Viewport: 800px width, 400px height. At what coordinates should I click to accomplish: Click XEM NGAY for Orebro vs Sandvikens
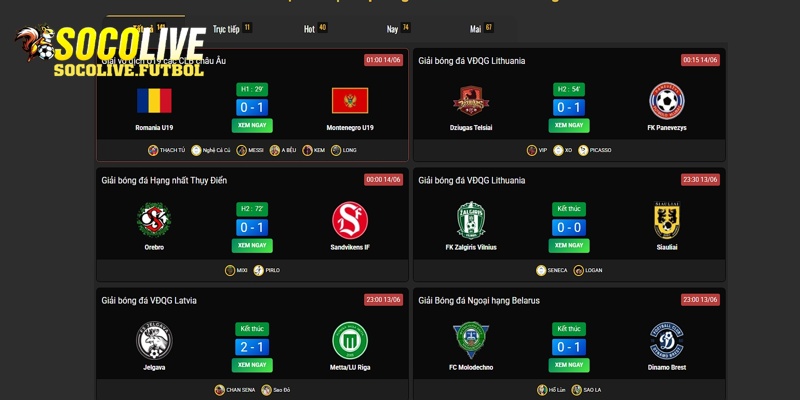(252, 245)
